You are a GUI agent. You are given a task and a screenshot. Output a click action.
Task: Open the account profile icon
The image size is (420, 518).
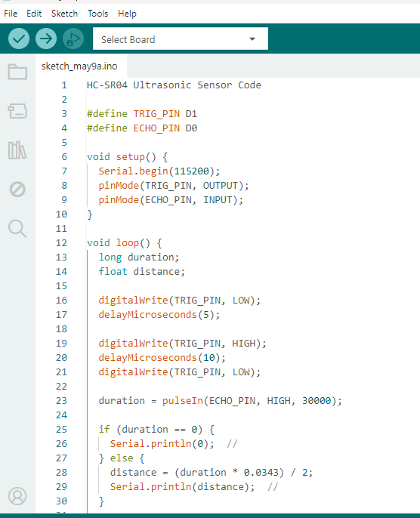point(17,496)
